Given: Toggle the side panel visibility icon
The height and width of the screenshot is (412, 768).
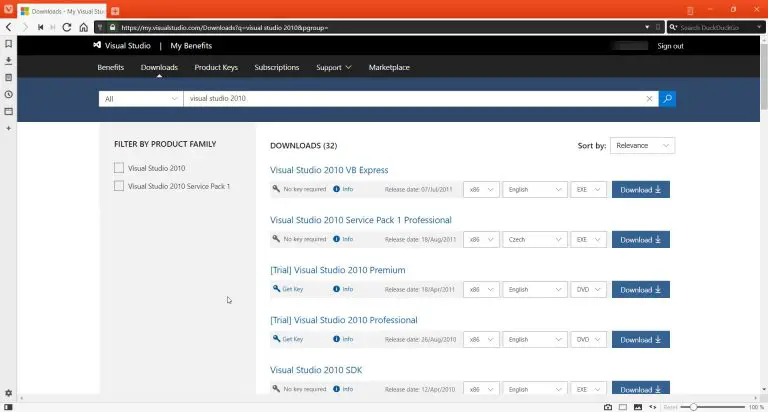Looking at the screenshot, I should click(x=8, y=407).
